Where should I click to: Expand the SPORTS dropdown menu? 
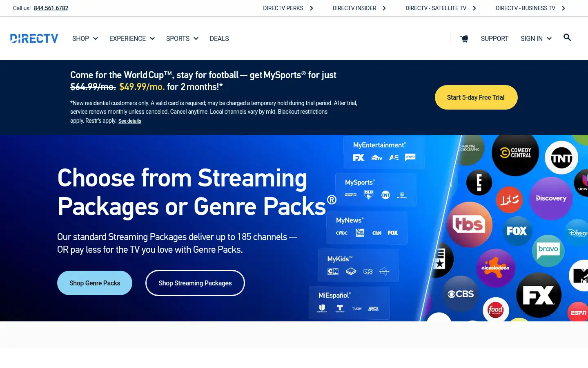click(x=182, y=38)
